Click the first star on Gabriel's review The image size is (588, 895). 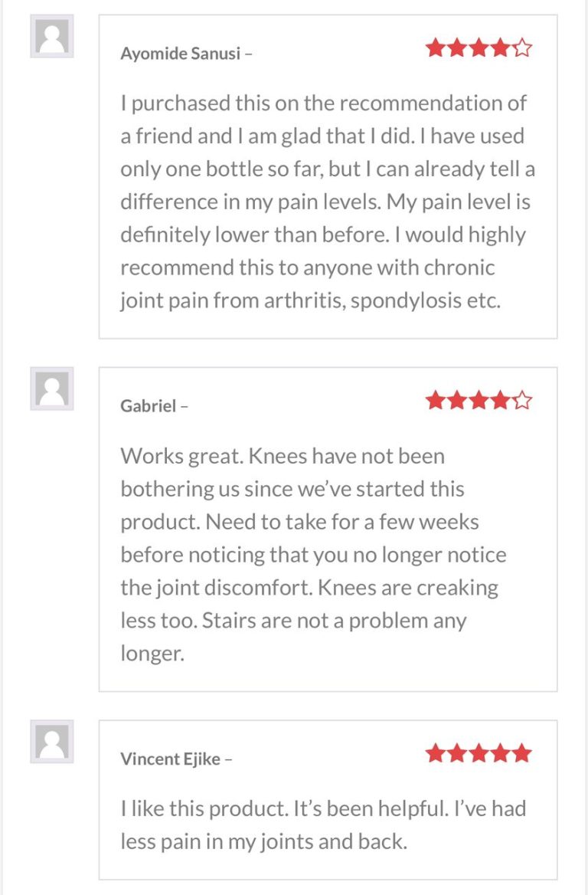click(436, 401)
